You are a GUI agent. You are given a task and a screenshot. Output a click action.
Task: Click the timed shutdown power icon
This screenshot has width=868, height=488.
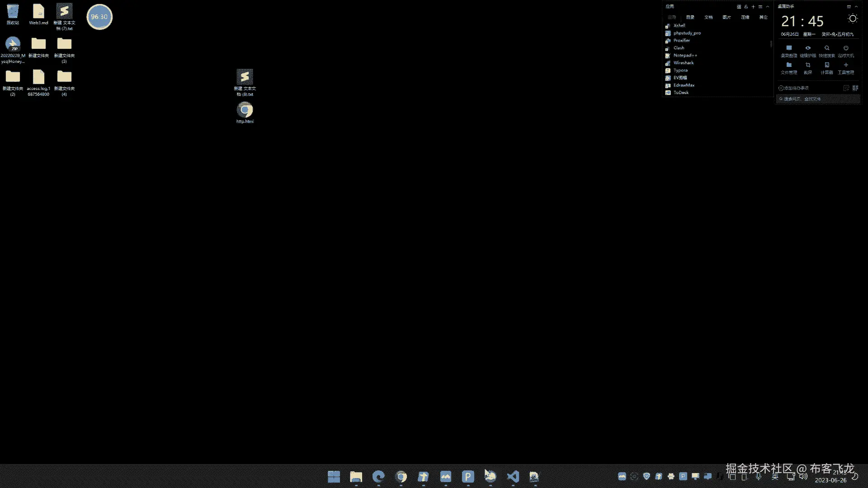click(845, 48)
